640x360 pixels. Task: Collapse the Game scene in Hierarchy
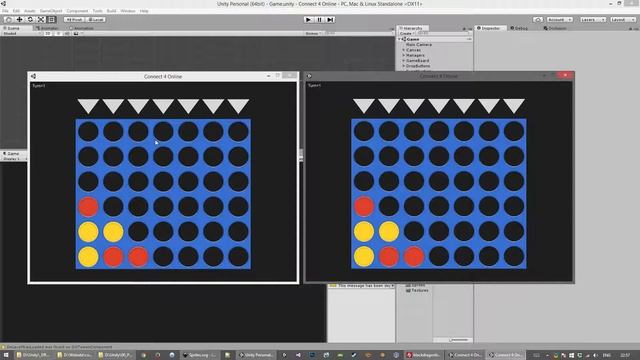(x=400, y=39)
